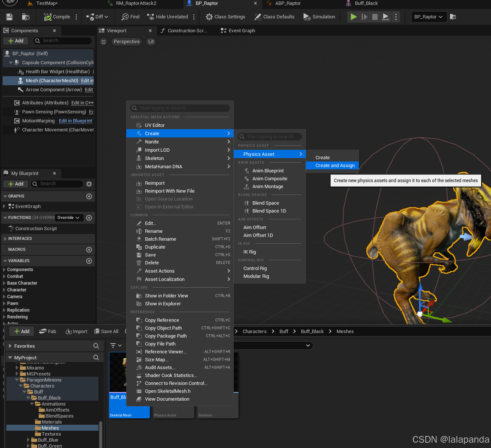This screenshot has width=491, height=448.
Task: Switch to RM_RaptorAttack2 tab
Action: click(136, 3)
